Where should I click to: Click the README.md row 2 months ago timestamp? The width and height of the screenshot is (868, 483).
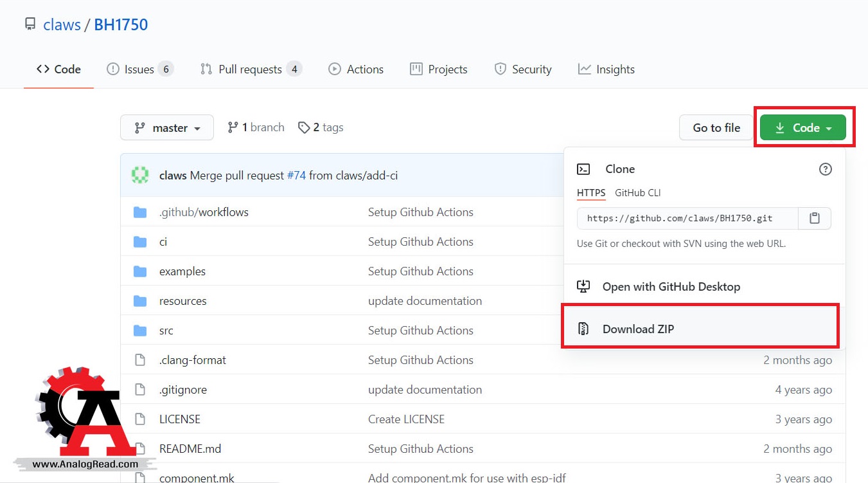[798, 449]
